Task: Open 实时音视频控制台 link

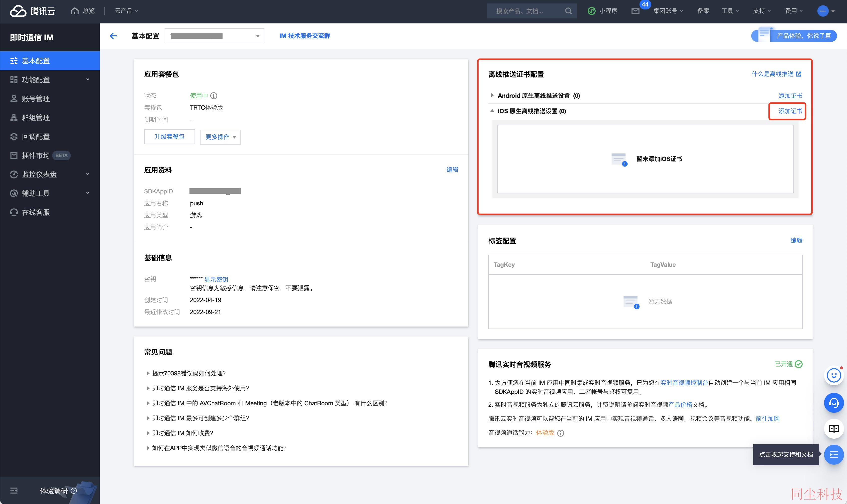Action: (x=684, y=383)
